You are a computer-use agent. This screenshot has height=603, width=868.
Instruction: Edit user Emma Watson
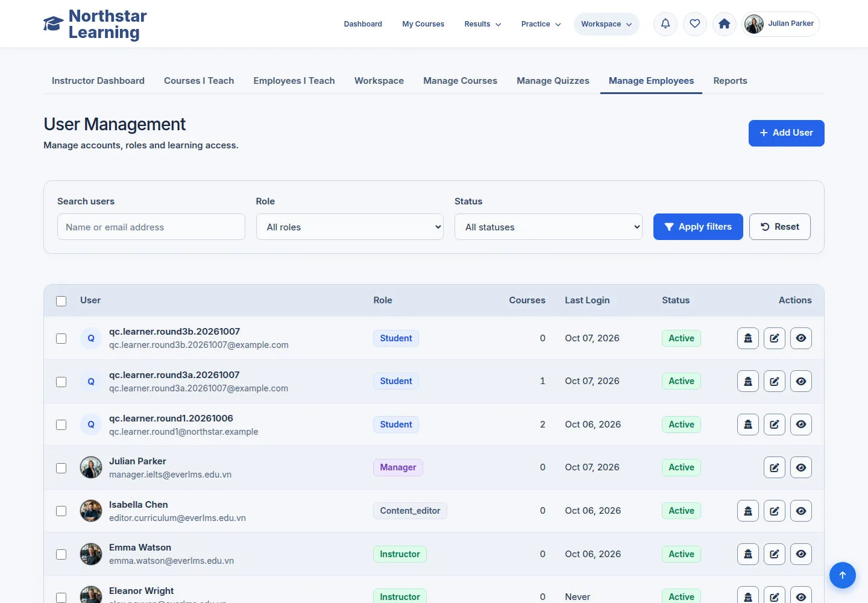[775, 554]
